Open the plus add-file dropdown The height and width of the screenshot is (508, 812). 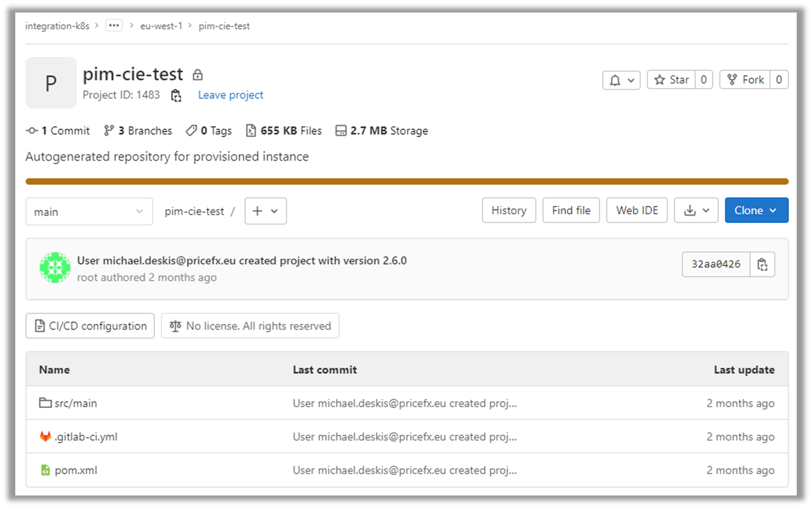265,211
